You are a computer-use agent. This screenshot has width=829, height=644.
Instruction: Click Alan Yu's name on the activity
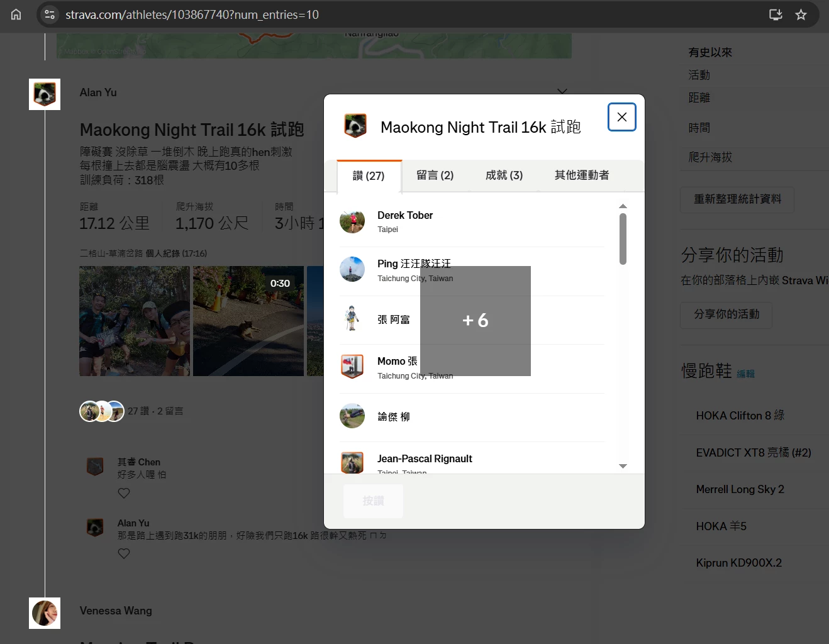[x=98, y=92]
